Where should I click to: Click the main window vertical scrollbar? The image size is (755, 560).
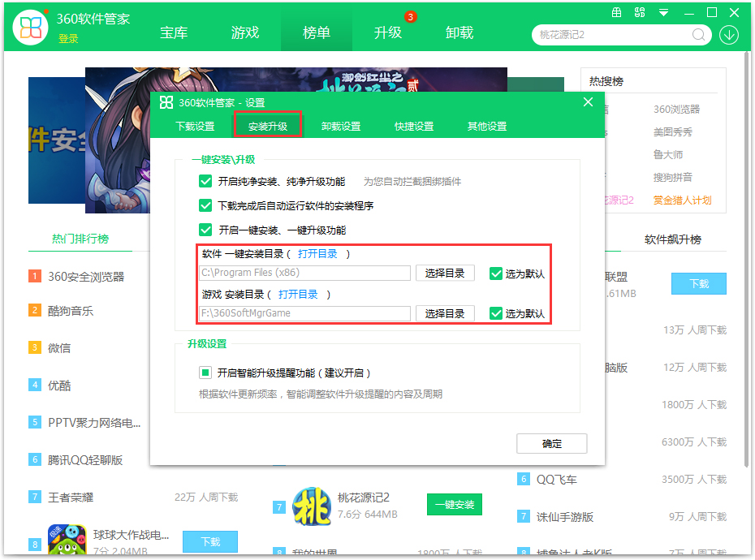point(747,260)
